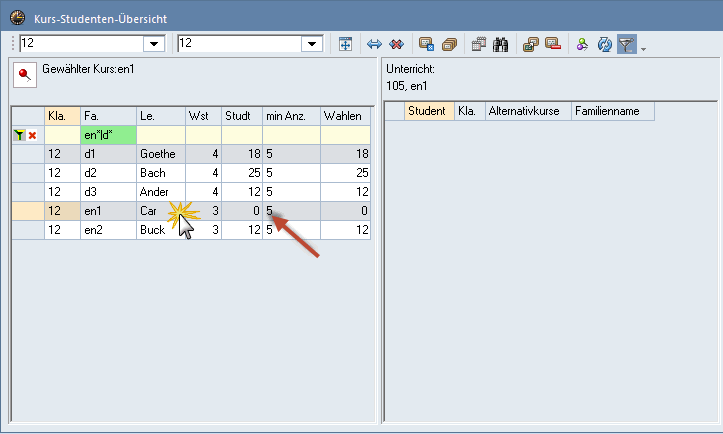Select the 'en1' course cell
This screenshot has height=434, width=723.
tap(108, 211)
